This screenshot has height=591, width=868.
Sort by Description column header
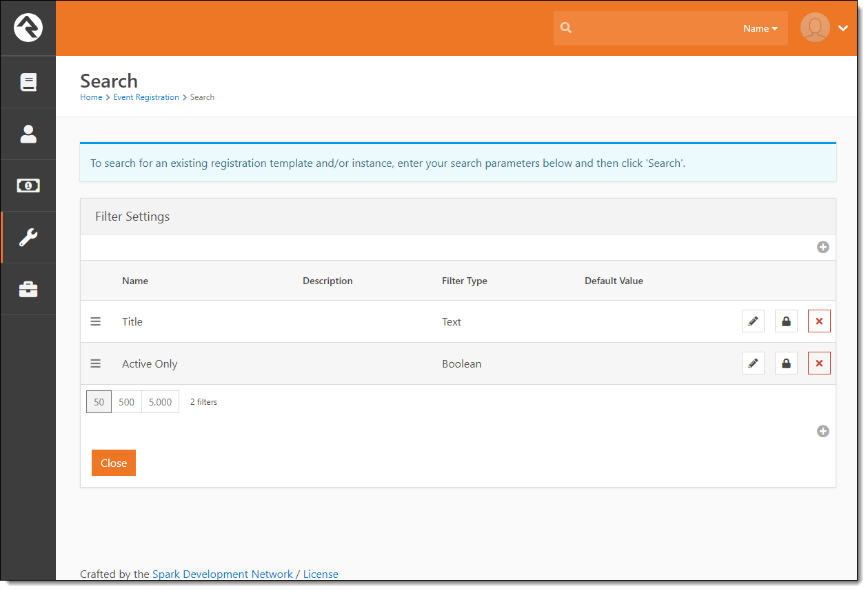coord(327,281)
